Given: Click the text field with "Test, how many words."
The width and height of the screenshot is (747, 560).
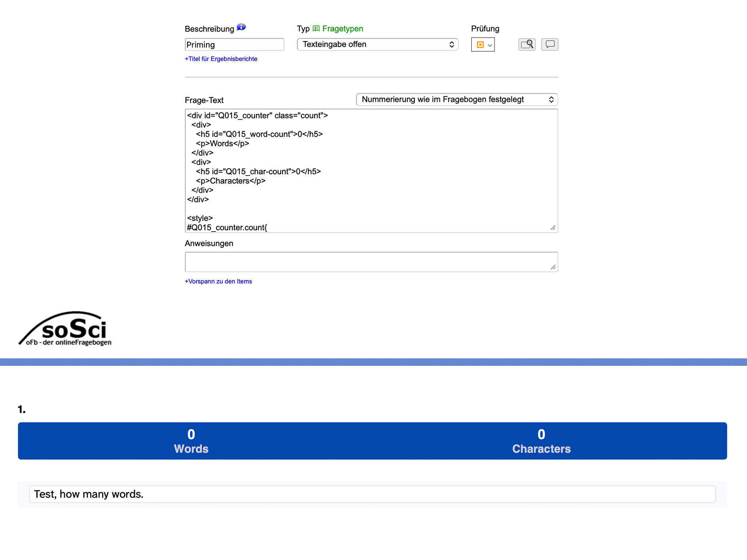Looking at the screenshot, I should pyautogui.click(x=372, y=494).
